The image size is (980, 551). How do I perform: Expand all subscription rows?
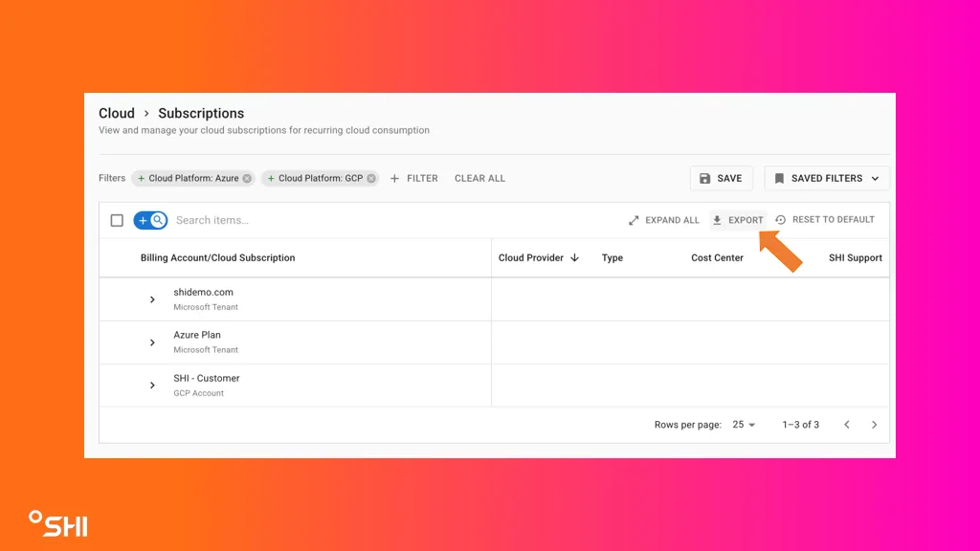click(x=664, y=221)
